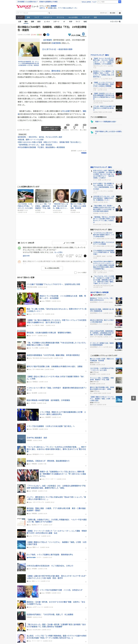Focus the ウェブ検索 input field
This screenshot has height=644, width=138.
pyautogui.click(x=108, y=2)
